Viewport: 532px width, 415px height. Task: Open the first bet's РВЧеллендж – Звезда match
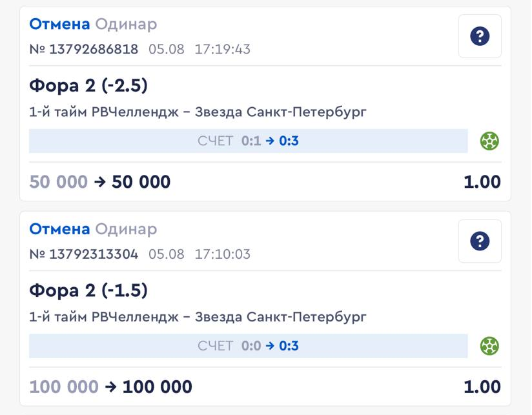[198, 112]
